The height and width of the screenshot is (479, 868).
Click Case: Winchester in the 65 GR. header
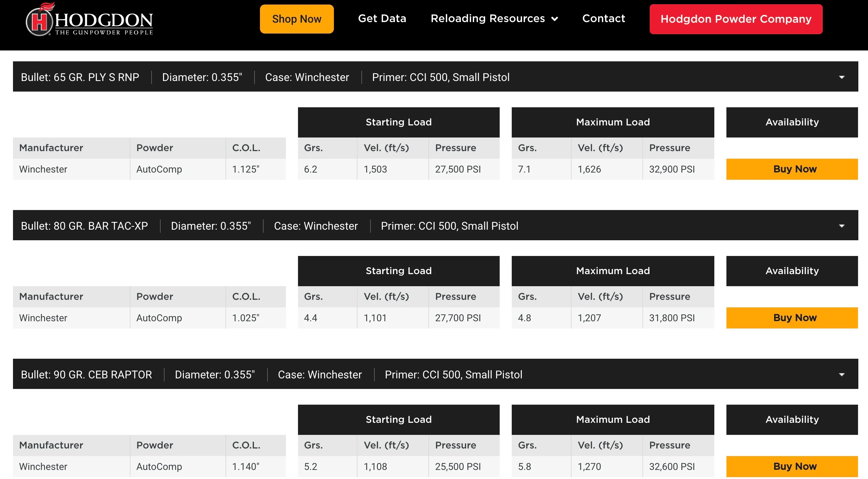tap(307, 77)
